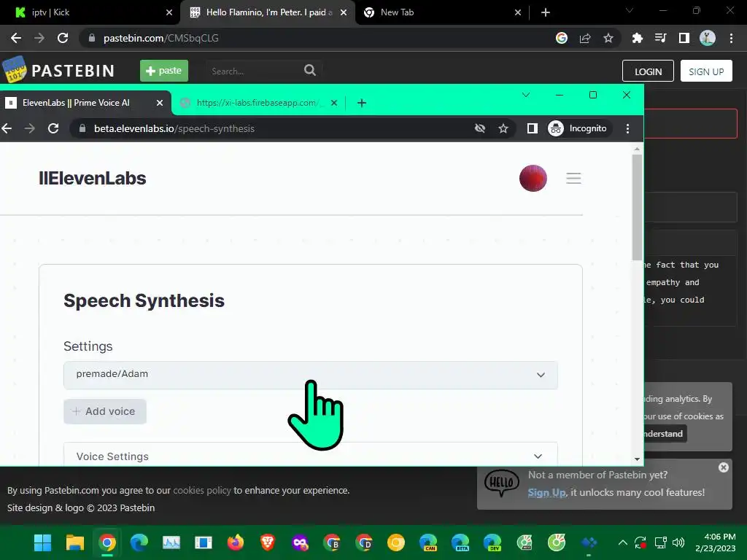747x560 pixels.
Task: Bookmark the ElevenLabs page with the star
Action: 503,128
